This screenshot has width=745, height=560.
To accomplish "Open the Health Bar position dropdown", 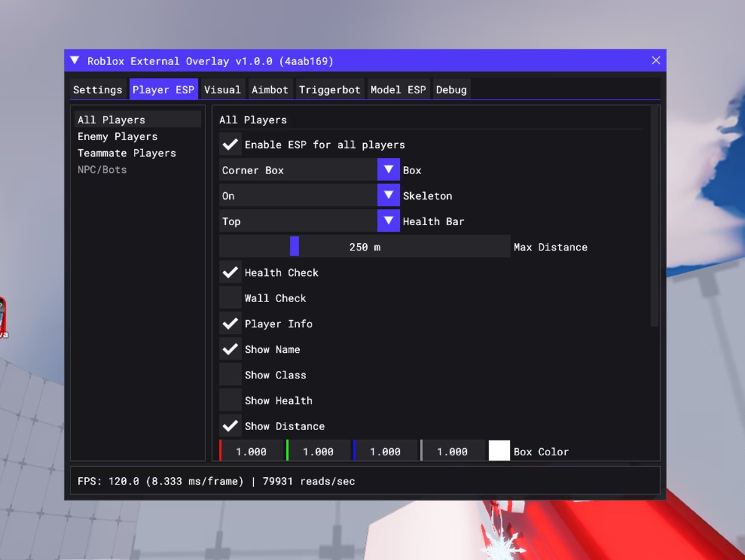I will point(310,221).
